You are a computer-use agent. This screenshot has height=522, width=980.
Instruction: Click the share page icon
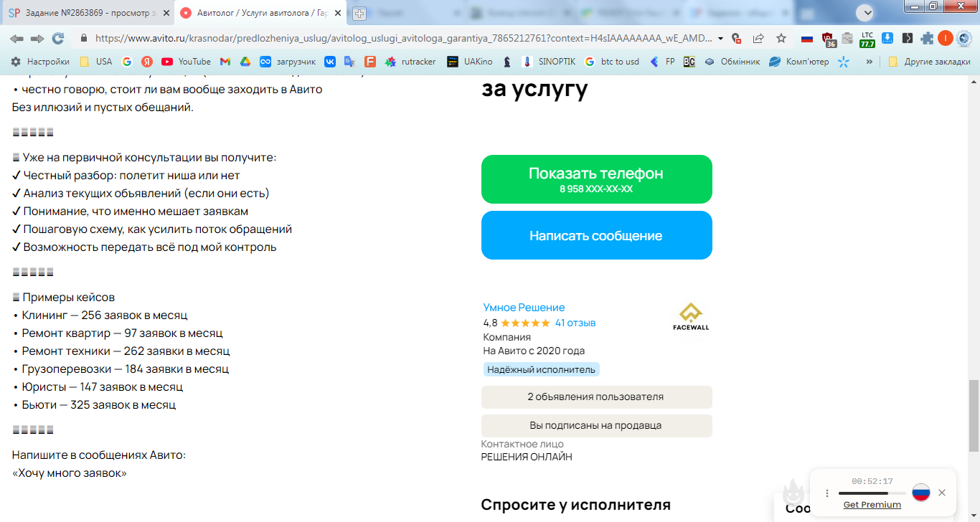coord(758,39)
